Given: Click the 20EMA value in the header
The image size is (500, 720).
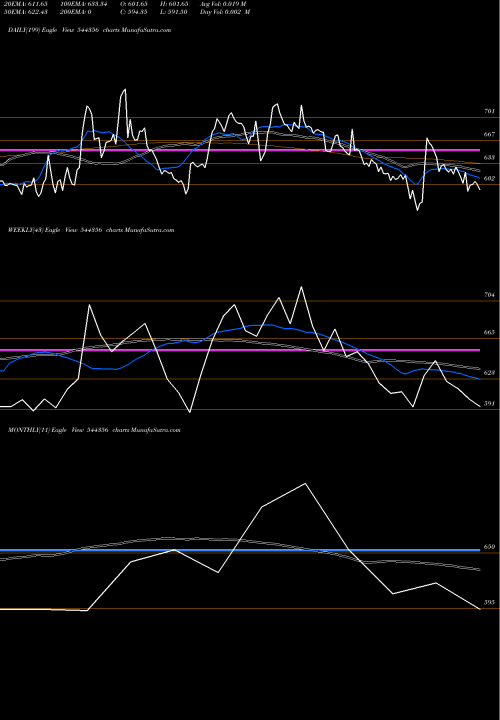Looking at the screenshot, I should tap(24, 4).
